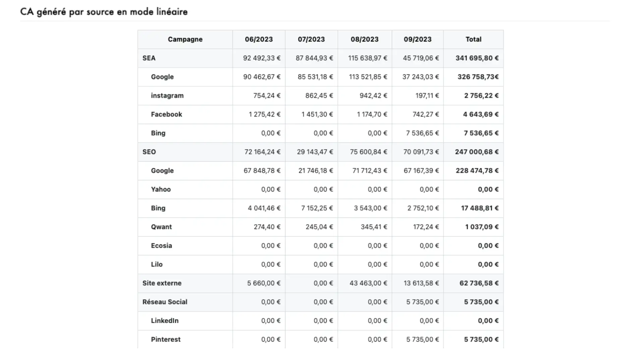Screen dimensions: 644x362
Task: Click the value 75 600,84 €
Action: (x=368, y=152)
